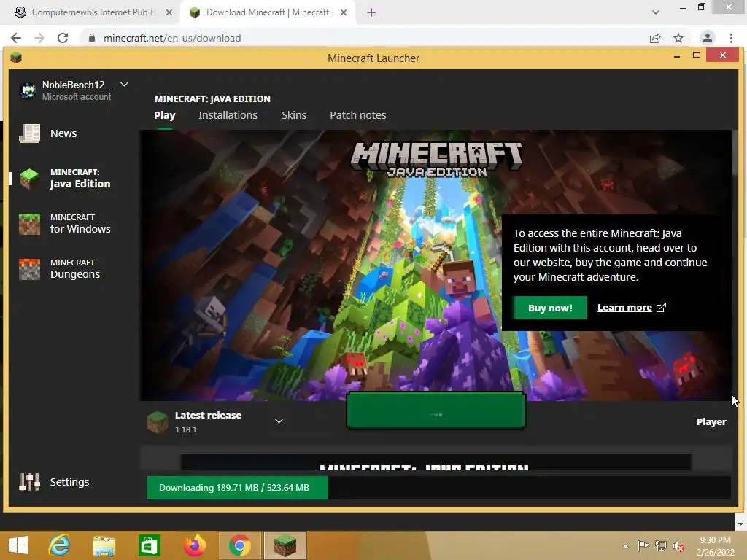Reload the minecraft.net page
Viewport: 747px width, 560px height.
tap(63, 38)
